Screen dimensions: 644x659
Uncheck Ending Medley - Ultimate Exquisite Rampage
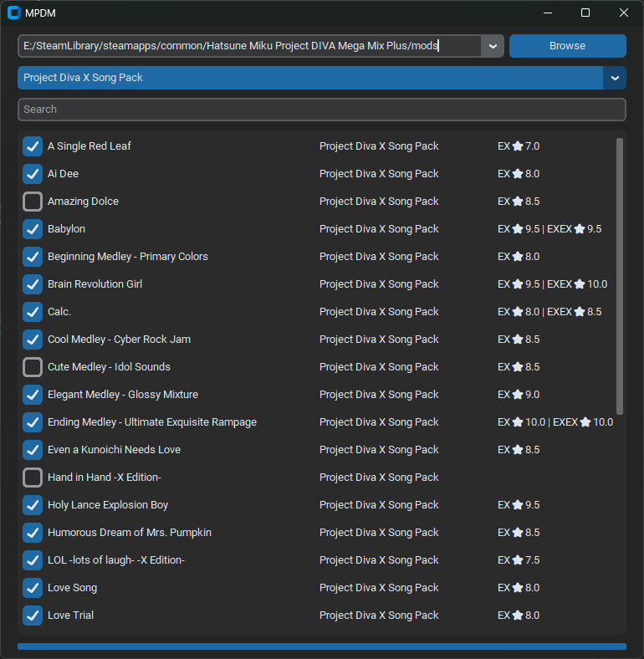click(33, 422)
